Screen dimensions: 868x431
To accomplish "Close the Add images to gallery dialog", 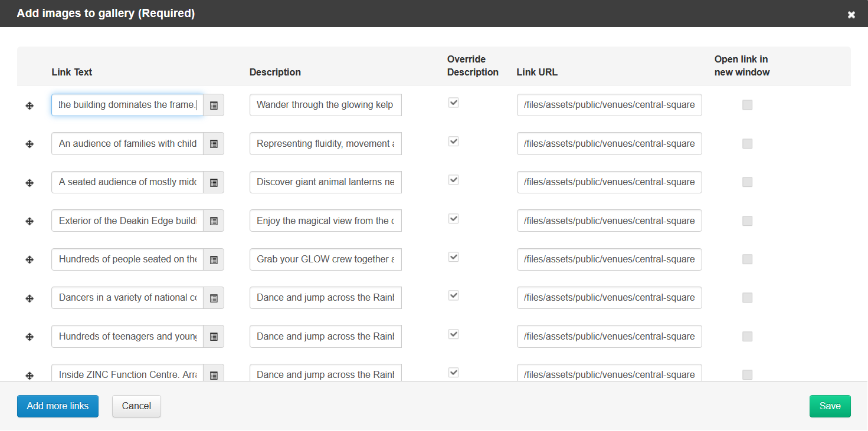I will (851, 15).
